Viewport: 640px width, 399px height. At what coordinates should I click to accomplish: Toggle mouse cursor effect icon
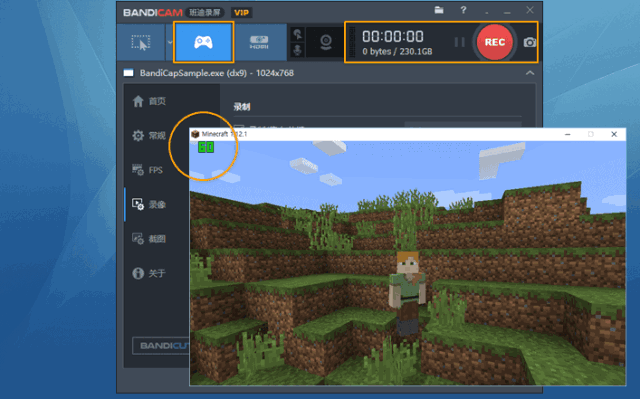[x=298, y=34]
